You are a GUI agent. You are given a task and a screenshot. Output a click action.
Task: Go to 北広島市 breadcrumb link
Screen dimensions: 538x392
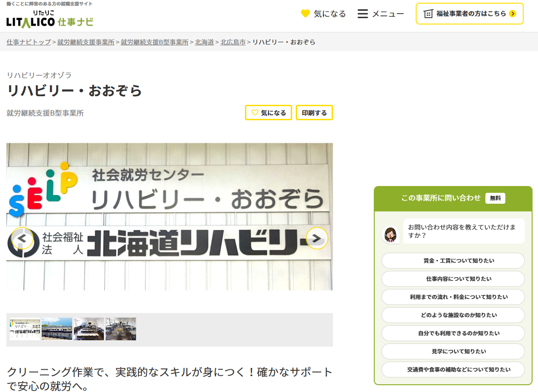tap(233, 42)
